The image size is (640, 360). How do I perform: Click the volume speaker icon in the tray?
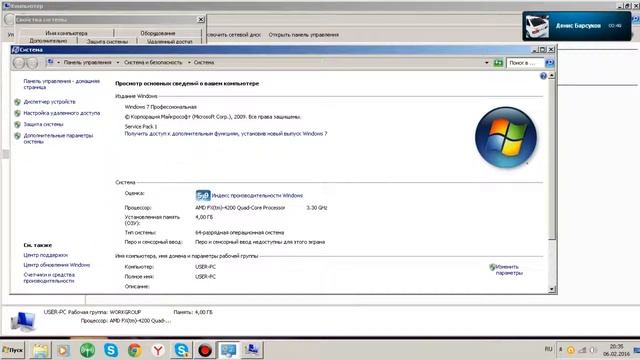point(593,350)
